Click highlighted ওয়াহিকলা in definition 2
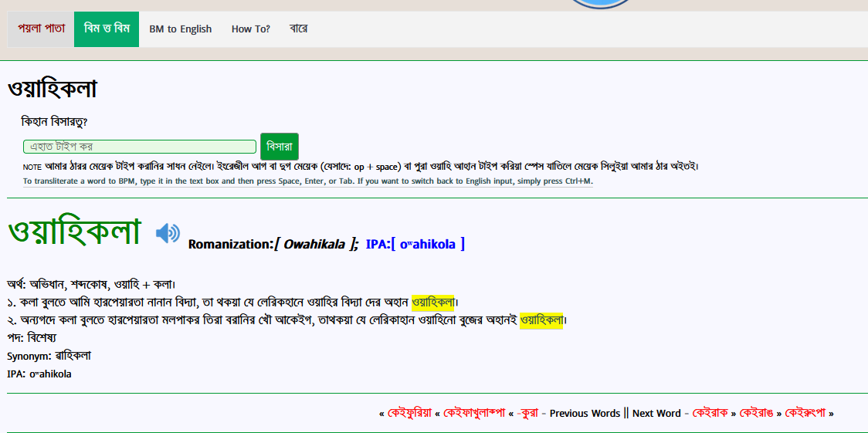The image size is (868, 433). (541, 320)
